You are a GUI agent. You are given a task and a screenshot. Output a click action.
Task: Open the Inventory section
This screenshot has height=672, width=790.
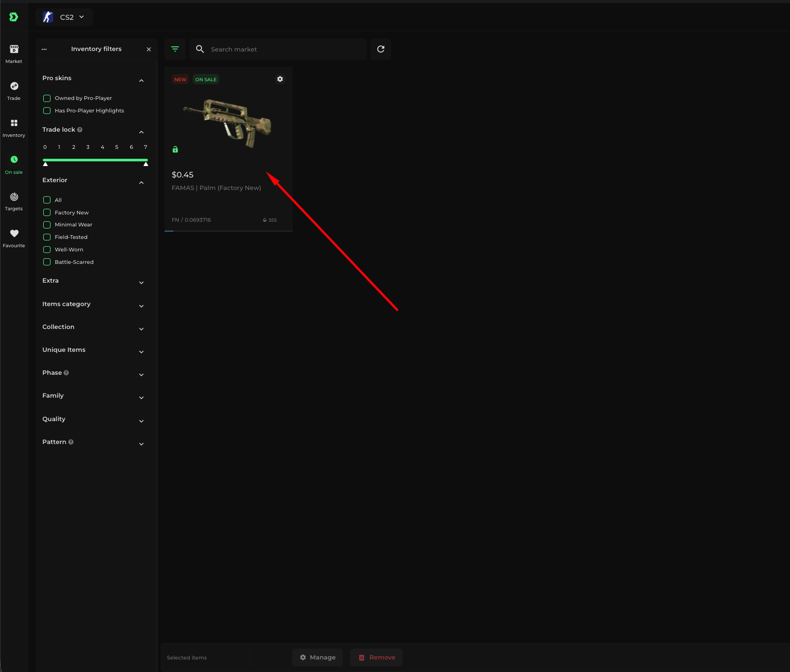tap(14, 128)
